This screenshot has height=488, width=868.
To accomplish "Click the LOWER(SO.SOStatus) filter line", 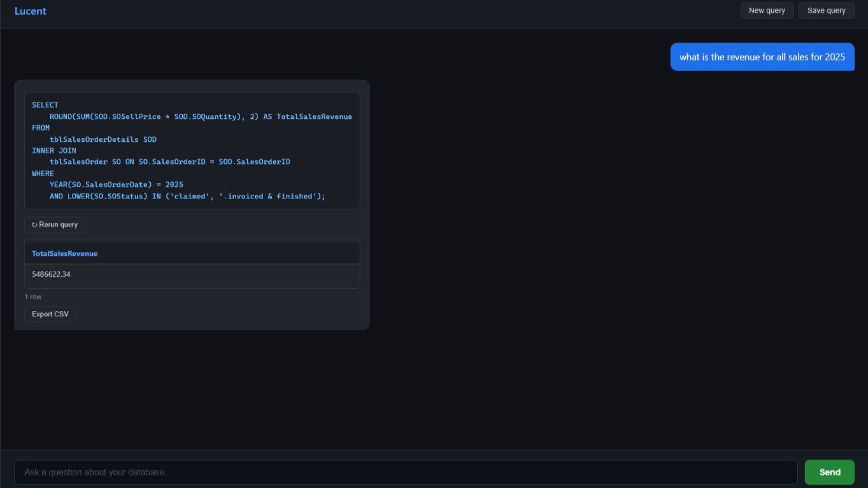I will tap(187, 197).
